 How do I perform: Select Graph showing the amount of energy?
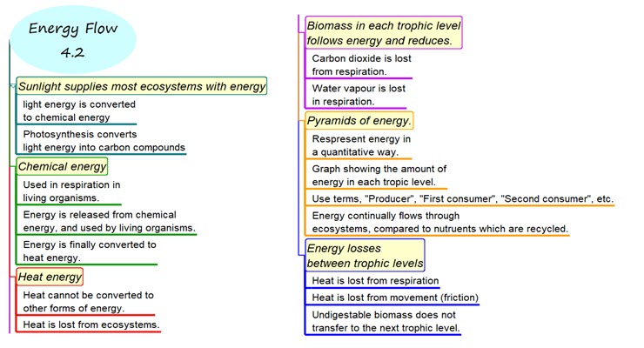[x=379, y=175]
